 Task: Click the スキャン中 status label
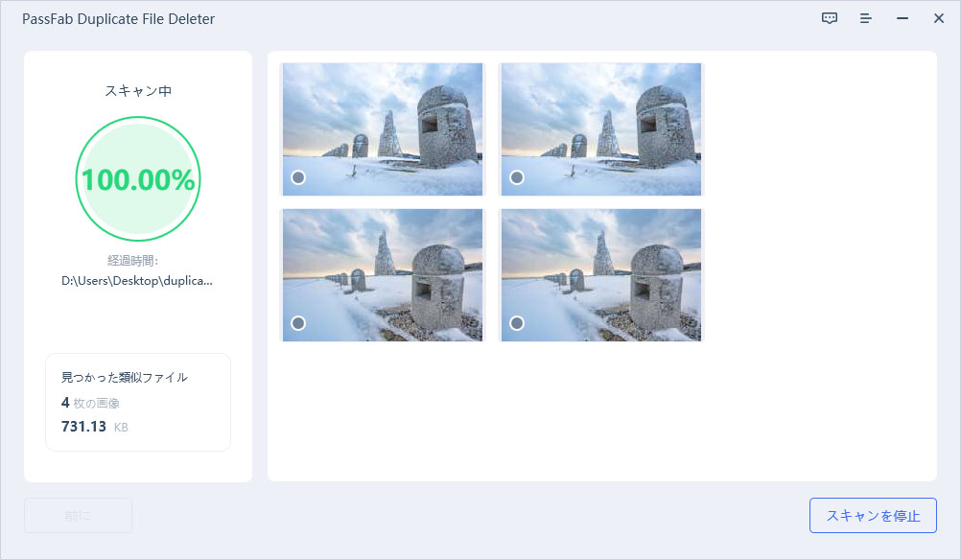138,91
